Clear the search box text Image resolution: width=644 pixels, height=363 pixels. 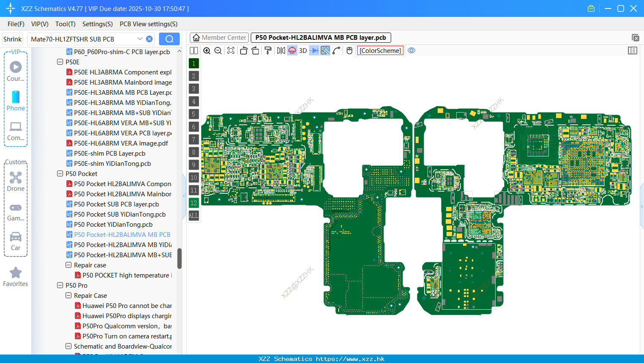[x=149, y=39]
